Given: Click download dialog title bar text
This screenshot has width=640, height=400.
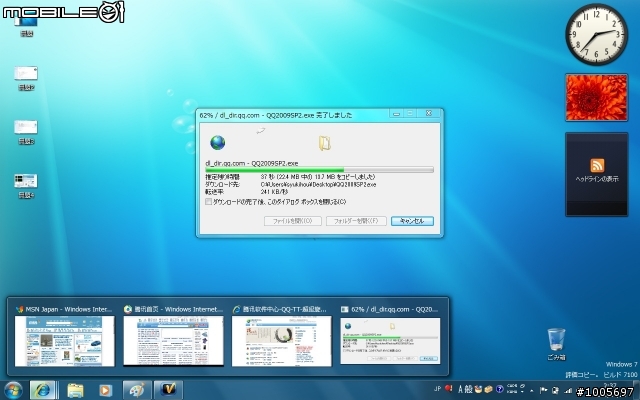Looking at the screenshot, I should click(276, 115).
